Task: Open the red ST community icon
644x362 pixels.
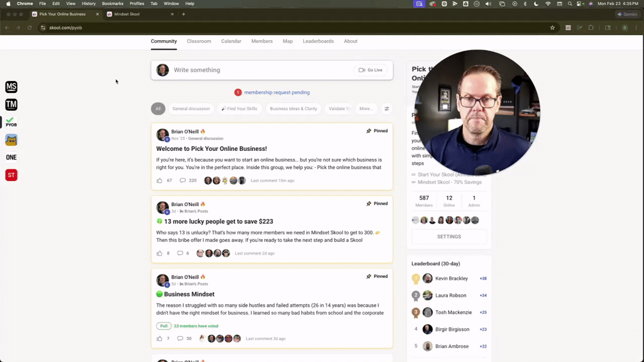Action: pos(11,175)
